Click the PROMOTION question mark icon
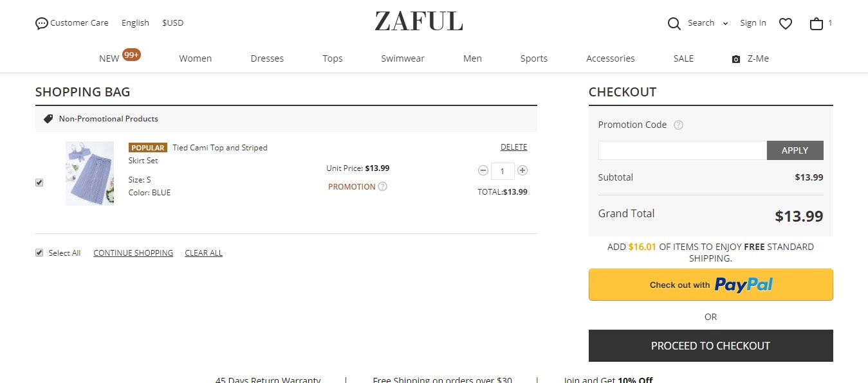This screenshot has width=868, height=383. pos(383,187)
